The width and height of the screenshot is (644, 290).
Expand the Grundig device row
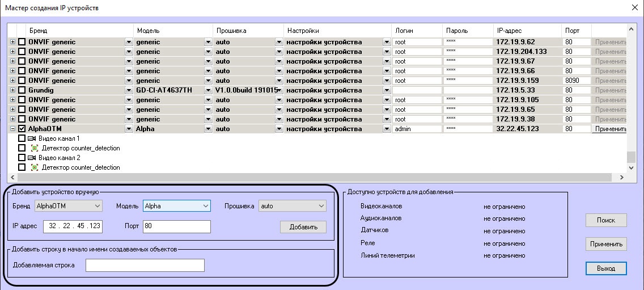click(x=12, y=90)
